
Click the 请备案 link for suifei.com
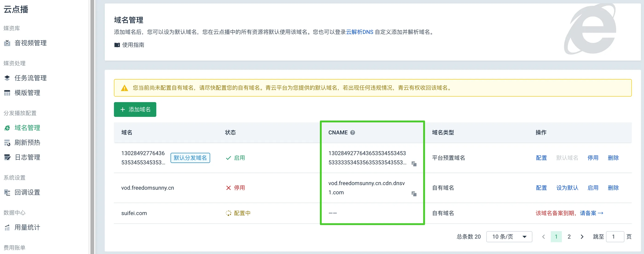[592, 213]
